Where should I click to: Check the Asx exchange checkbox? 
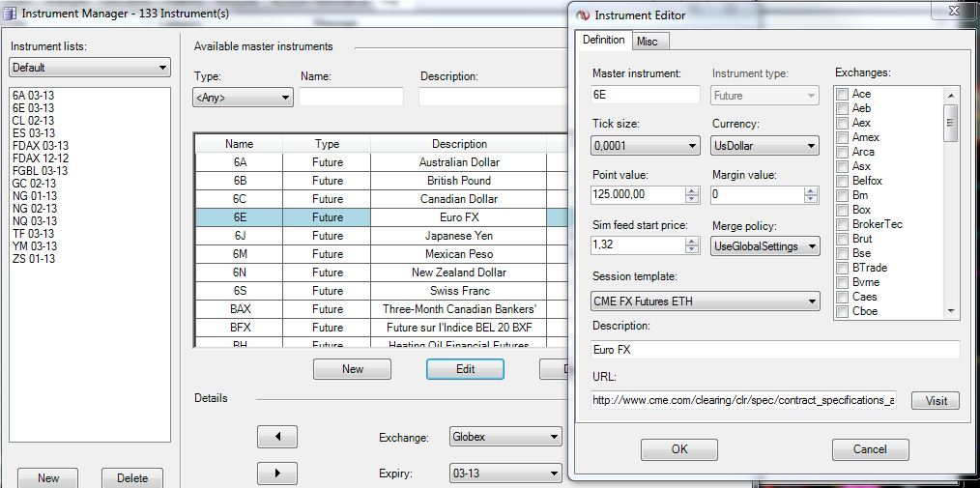click(x=843, y=167)
